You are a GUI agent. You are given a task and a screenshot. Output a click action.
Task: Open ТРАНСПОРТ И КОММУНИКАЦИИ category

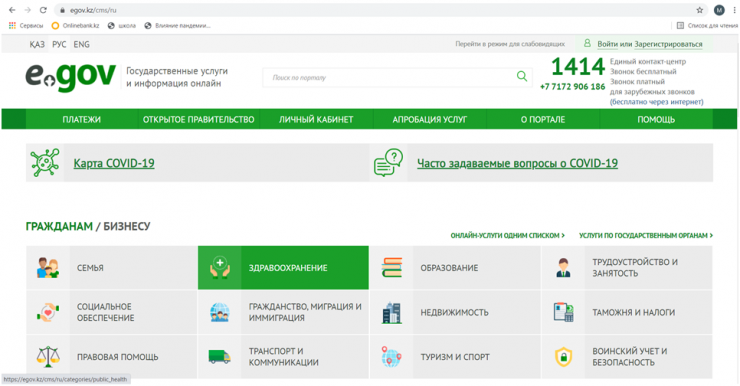click(x=283, y=357)
